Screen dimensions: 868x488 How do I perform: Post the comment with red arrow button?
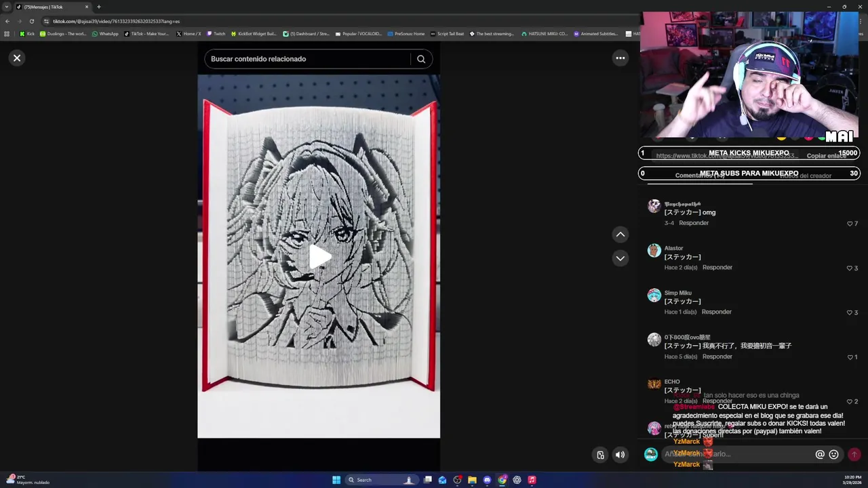coord(854,454)
